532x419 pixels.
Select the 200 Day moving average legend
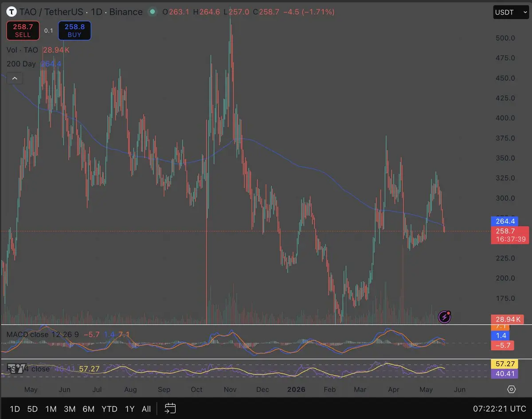(x=21, y=64)
